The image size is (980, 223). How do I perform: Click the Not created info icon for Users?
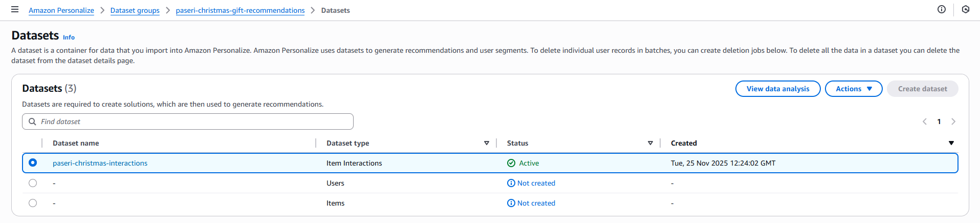(x=511, y=183)
